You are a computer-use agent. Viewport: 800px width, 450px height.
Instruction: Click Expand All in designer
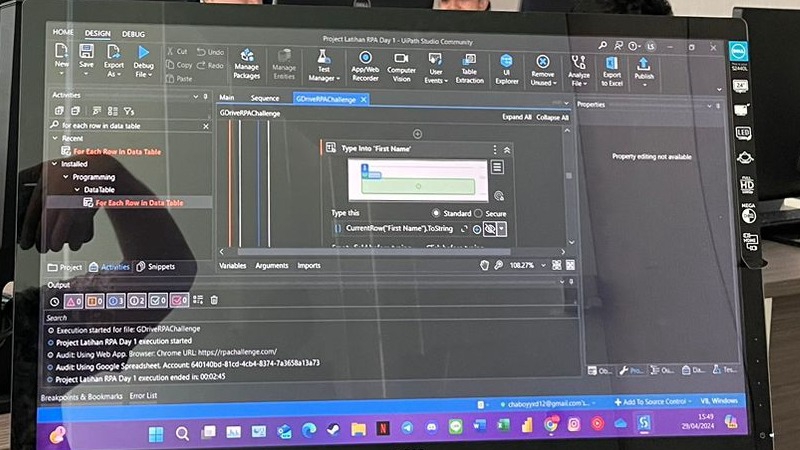click(x=516, y=117)
